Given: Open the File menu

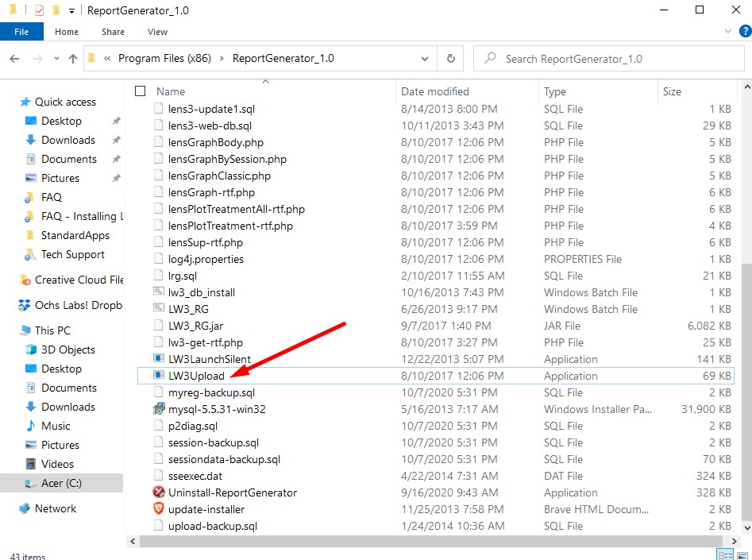Looking at the screenshot, I should tap(21, 32).
